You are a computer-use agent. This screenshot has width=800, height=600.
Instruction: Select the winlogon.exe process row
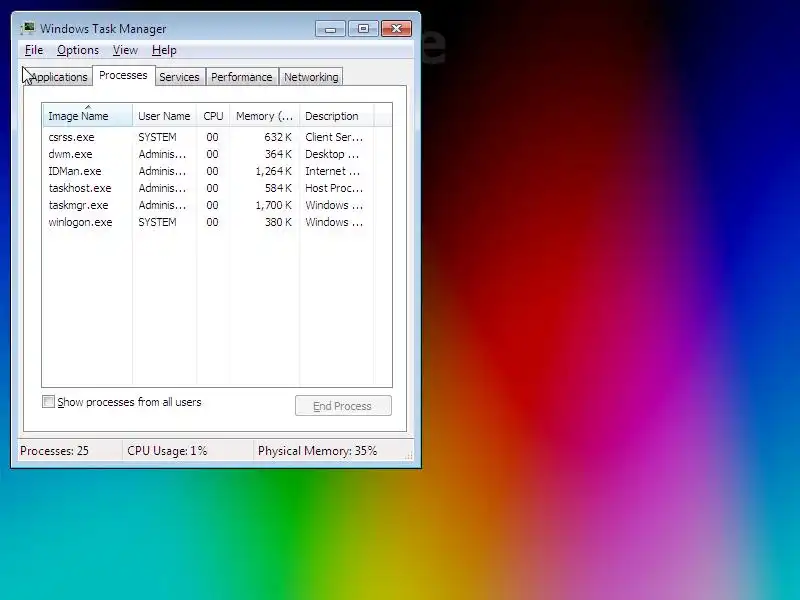209,222
